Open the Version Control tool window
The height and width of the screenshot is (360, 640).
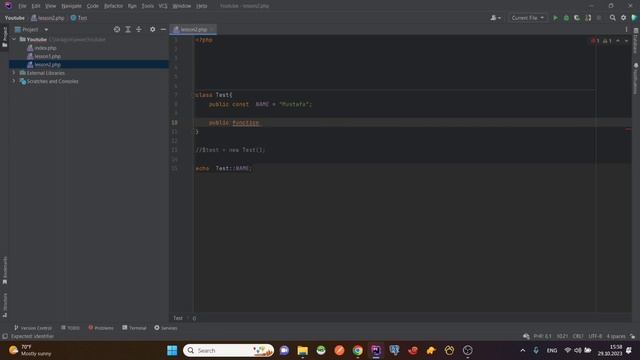pos(33,328)
